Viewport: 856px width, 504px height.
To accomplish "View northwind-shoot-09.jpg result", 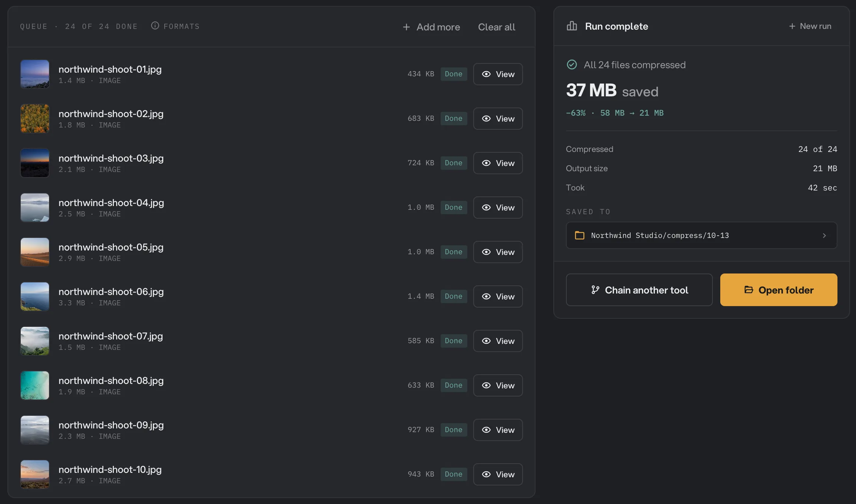I will 498,430.
